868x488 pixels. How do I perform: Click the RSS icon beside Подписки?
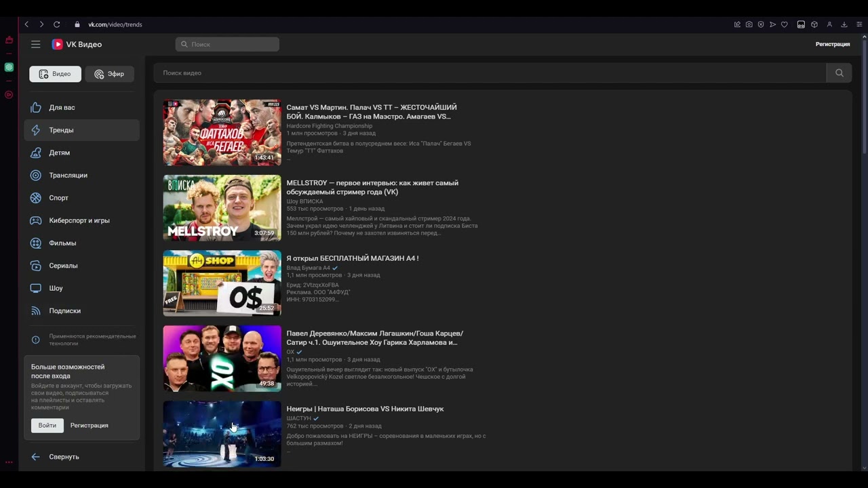[36, 311]
